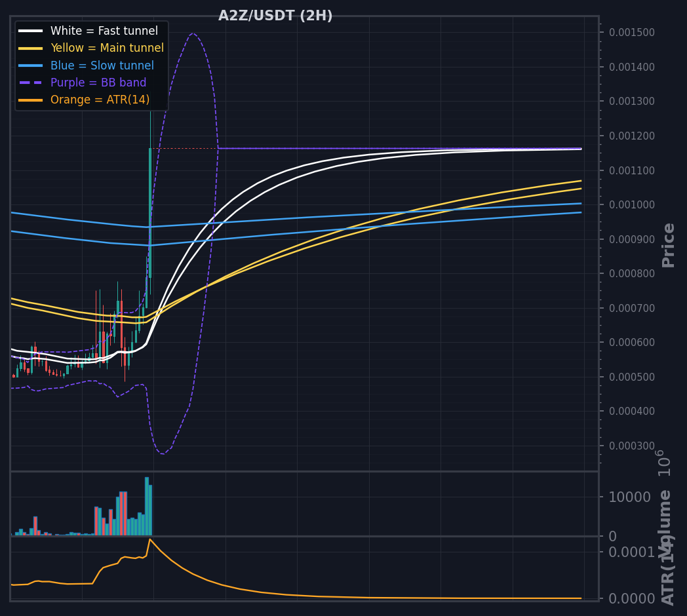The width and height of the screenshot is (687, 616).
Task: Click the ATR line's peak point
Action: click(x=150, y=539)
